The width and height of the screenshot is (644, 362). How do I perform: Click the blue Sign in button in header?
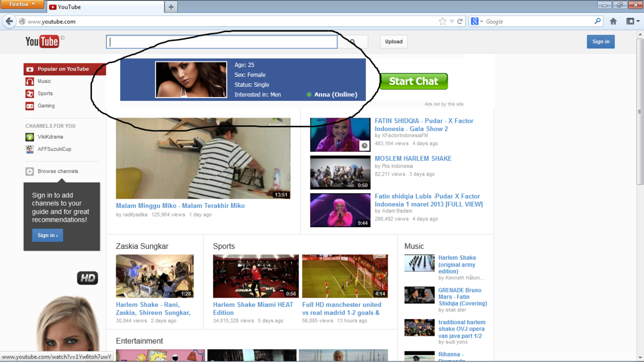(x=601, y=42)
